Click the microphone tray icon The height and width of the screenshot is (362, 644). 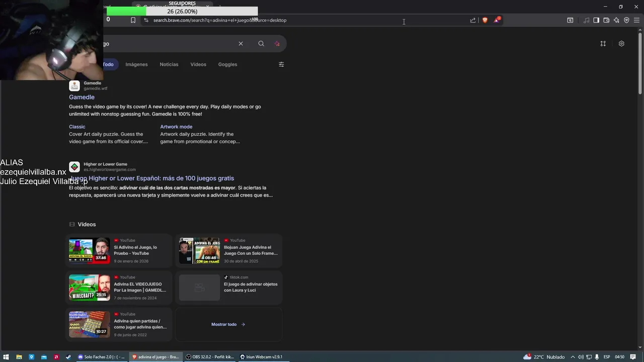coord(597,357)
